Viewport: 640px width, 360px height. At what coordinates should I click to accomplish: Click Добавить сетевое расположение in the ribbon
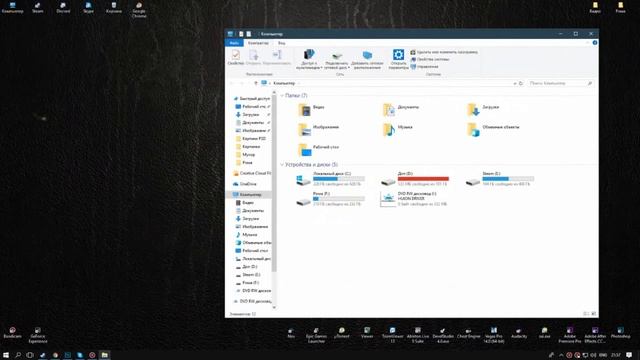(367, 60)
